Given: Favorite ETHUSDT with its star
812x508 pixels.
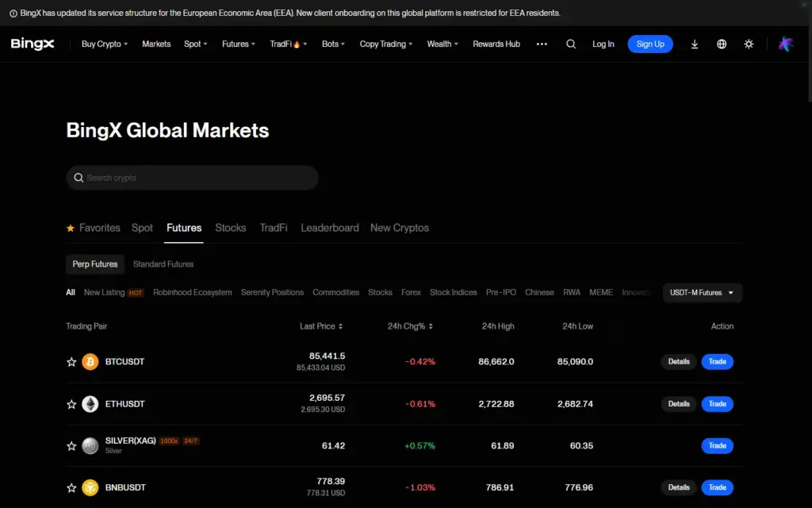Looking at the screenshot, I should click(71, 404).
